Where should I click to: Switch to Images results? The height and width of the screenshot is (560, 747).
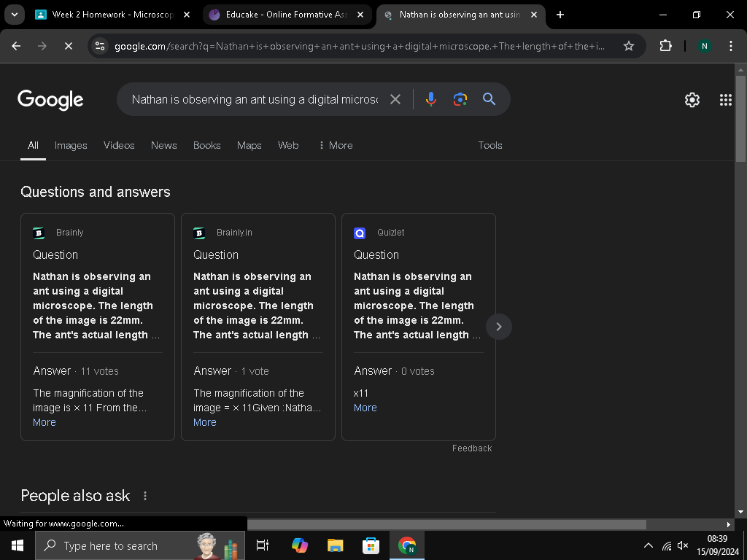pyautogui.click(x=71, y=145)
